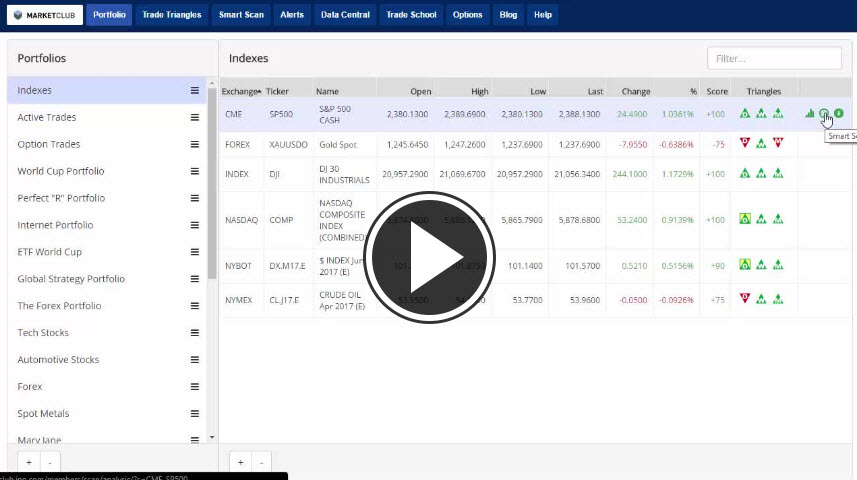This screenshot has width=857, height=480.
Task: Open the hamburger menu for Forex portfolio
Action: [x=195, y=387]
